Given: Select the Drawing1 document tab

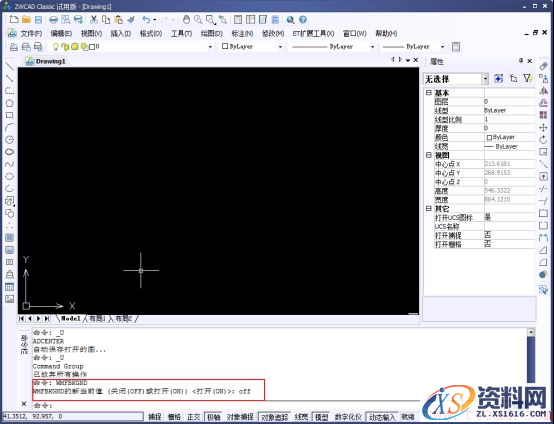Looking at the screenshot, I should point(46,61).
